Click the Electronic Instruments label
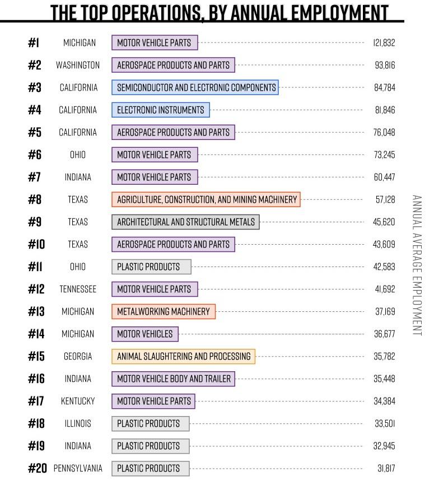The width and height of the screenshot is (448, 486). (161, 110)
